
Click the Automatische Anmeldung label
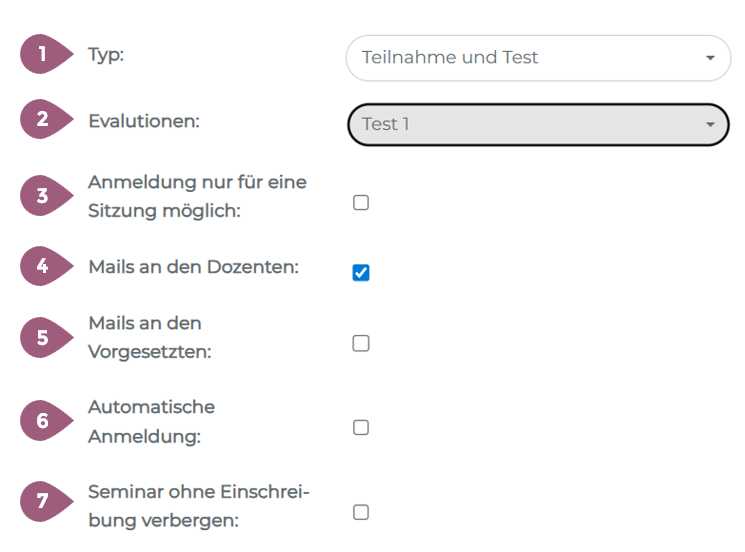(x=151, y=422)
